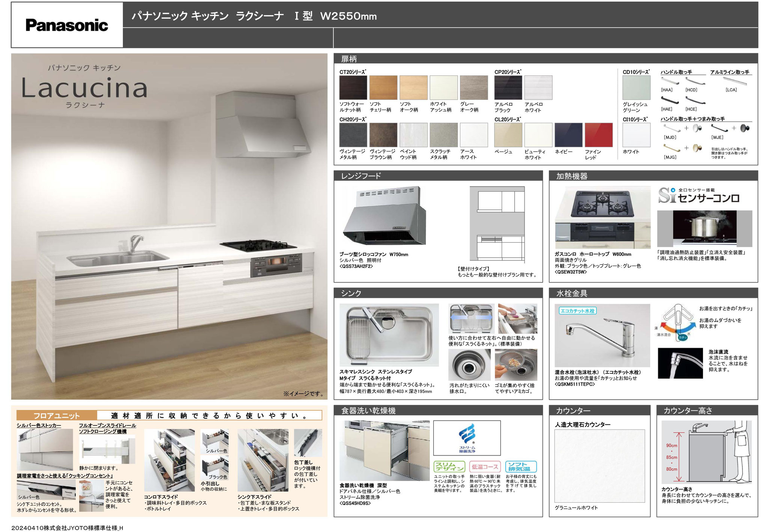769x532 pixels.
Task: Pick the ベージュ swatch
Action: (508, 135)
